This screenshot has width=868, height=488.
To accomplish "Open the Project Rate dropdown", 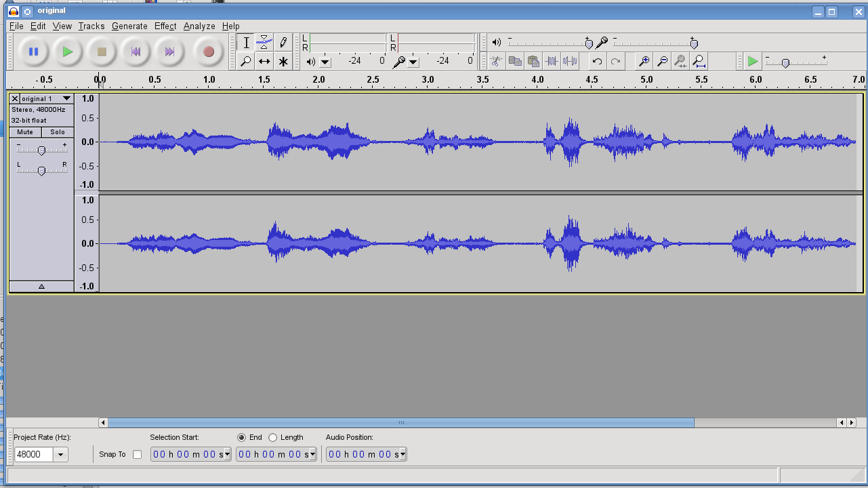I will [61, 455].
